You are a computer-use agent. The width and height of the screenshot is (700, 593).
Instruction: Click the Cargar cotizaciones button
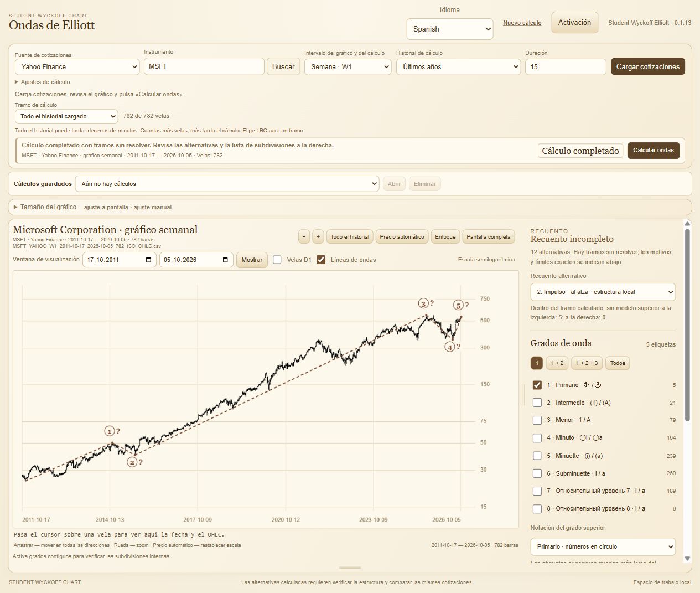647,66
